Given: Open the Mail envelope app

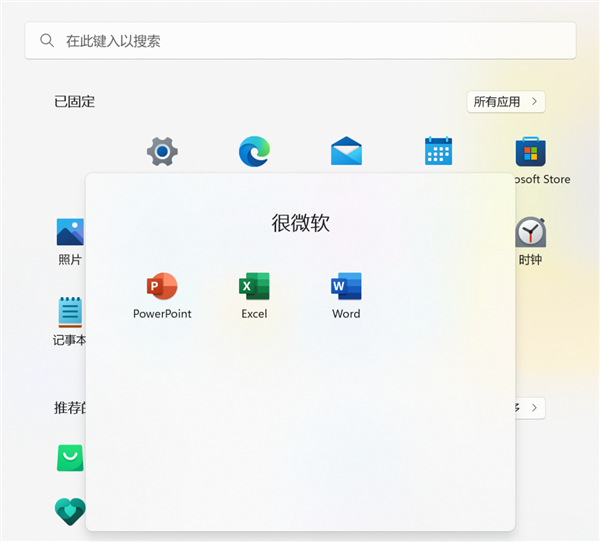Looking at the screenshot, I should click(346, 151).
